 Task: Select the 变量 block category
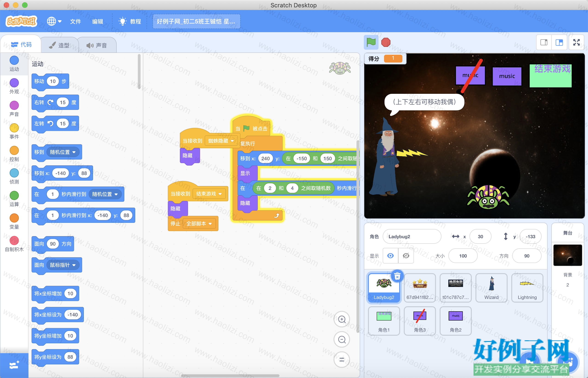click(x=14, y=222)
